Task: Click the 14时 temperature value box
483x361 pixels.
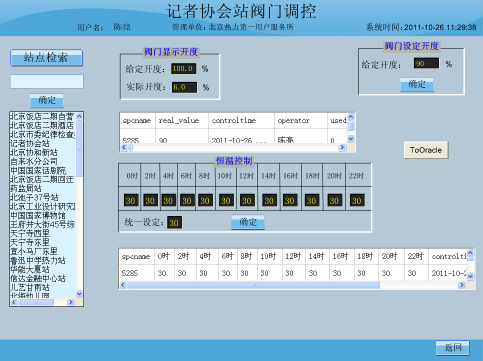Action: [269, 200]
